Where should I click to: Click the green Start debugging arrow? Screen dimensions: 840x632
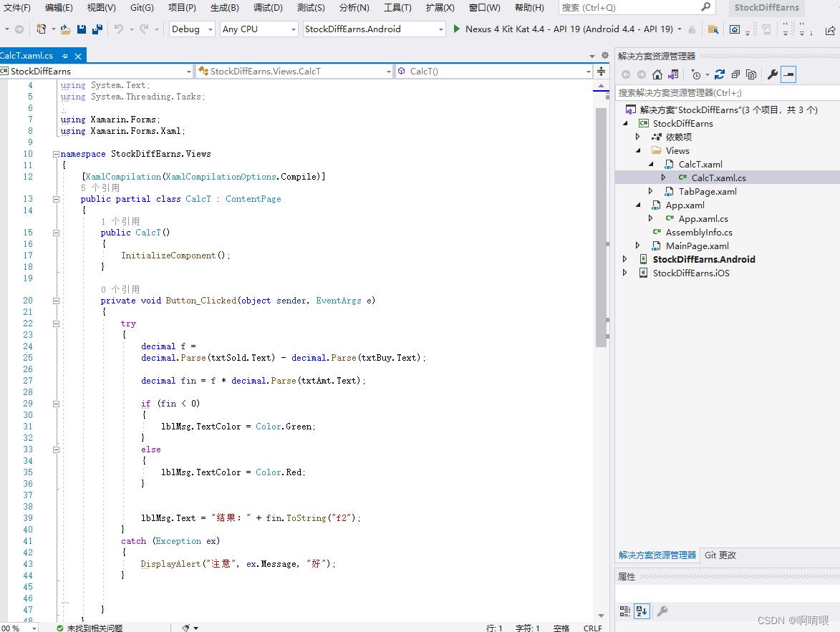coord(457,29)
